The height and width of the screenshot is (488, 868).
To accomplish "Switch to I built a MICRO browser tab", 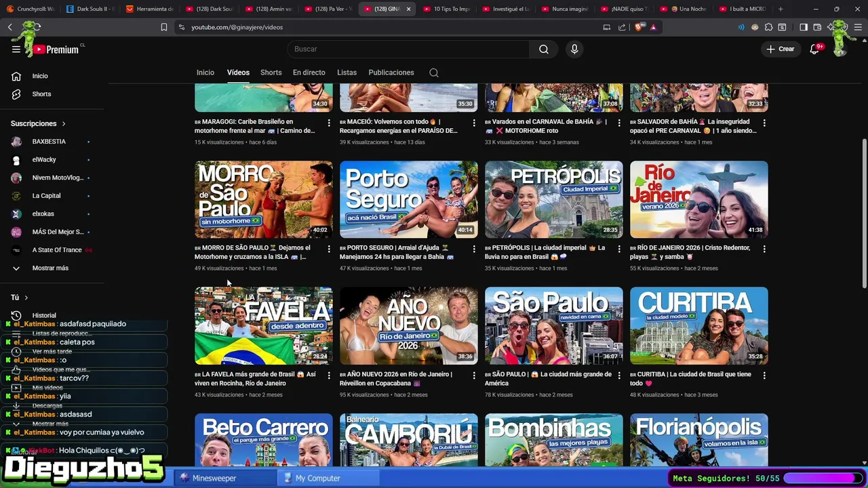I will tap(743, 9).
